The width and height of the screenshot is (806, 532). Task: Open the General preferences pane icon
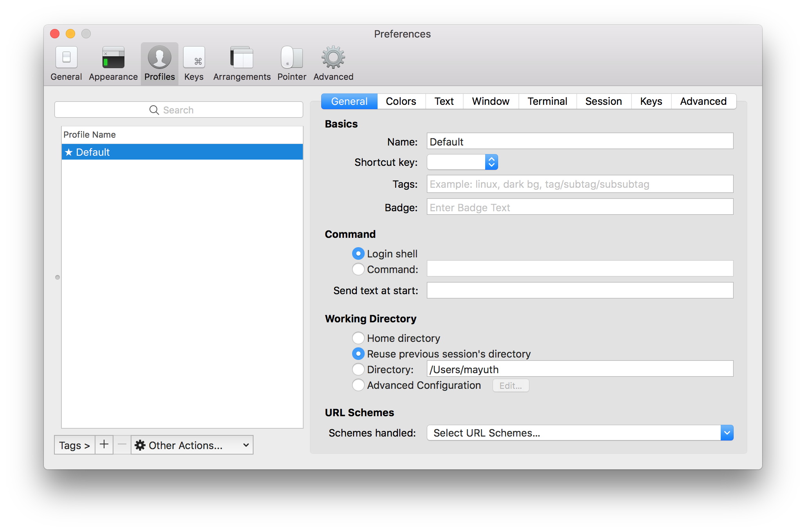66,58
